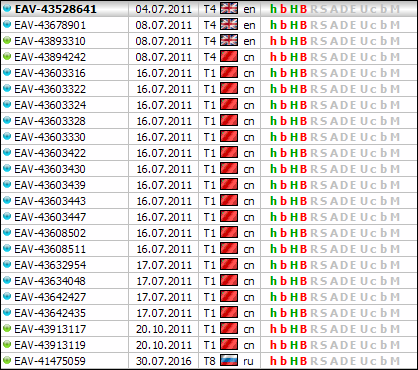Select the entry EAV-43603430
The width and height of the screenshot is (418, 370).
50,169
